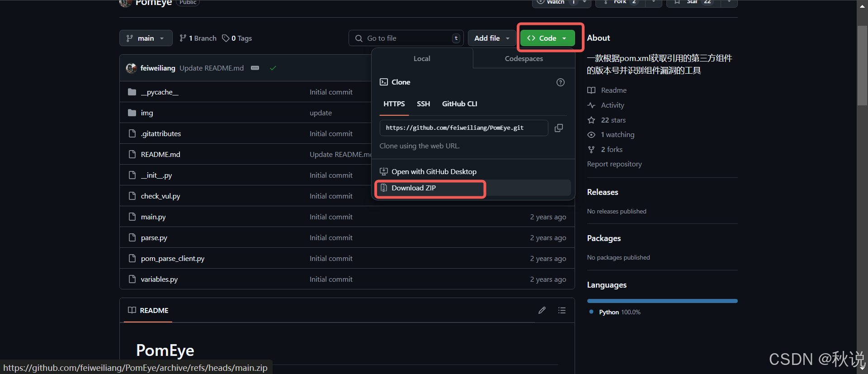Click Report repository link
This screenshot has width=868, height=374.
614,164
